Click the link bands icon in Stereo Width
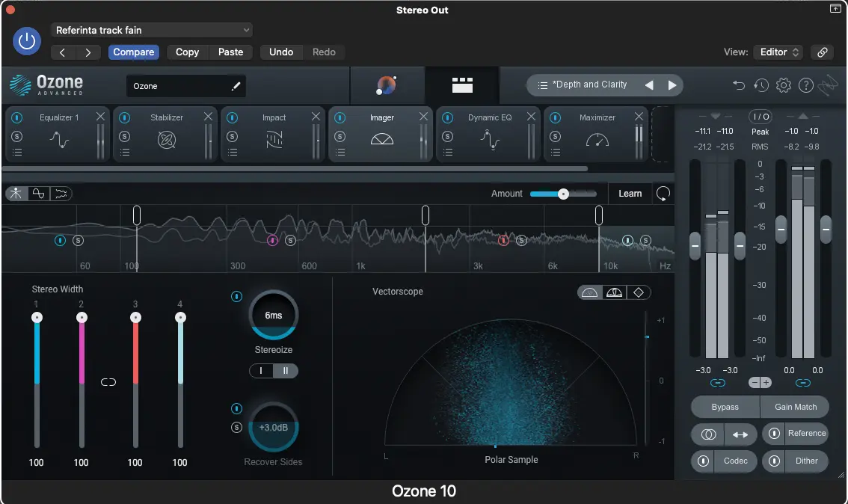848x504 pixels. pos(108,382)
